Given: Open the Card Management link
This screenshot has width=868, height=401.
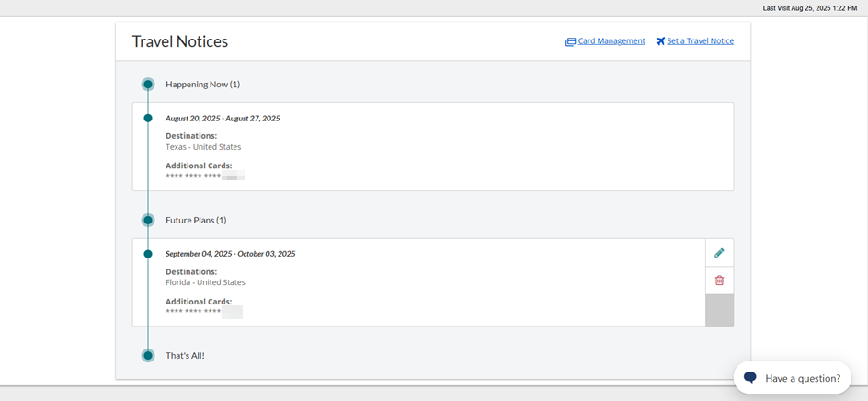Looking at the screenshot, I should click(611, 41).
